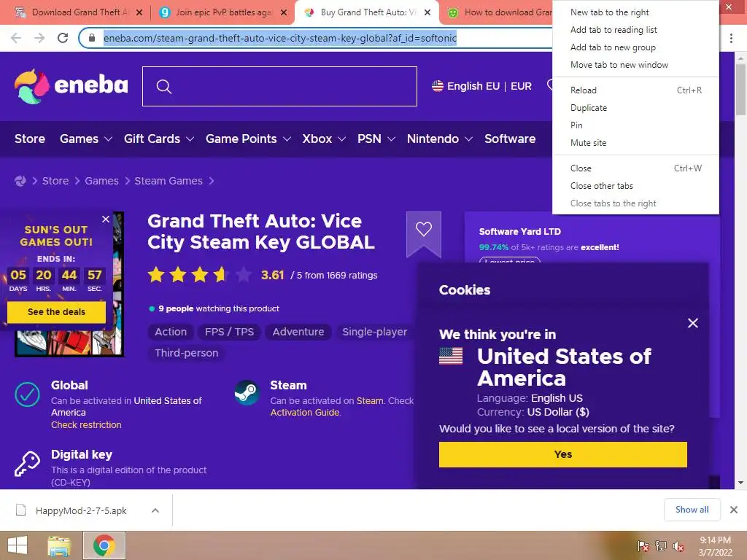
Task: Open the Check restriction link
Action: [x=86, y=425]
